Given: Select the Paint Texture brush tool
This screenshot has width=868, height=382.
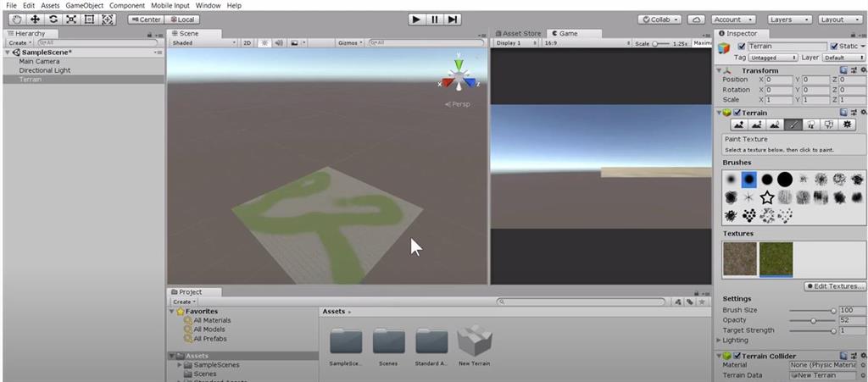Looking at the screenshot, I should tap(793, 125).
